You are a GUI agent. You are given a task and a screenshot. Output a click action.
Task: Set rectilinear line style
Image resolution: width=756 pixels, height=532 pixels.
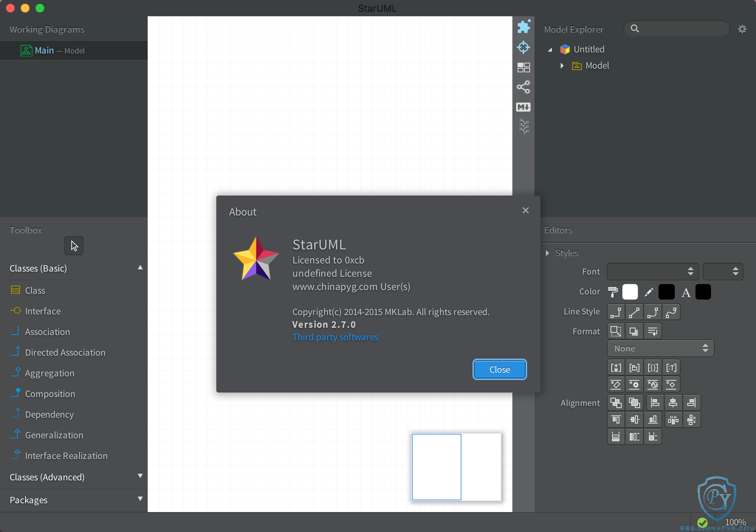pyautogui.click(x=616, y=312)
